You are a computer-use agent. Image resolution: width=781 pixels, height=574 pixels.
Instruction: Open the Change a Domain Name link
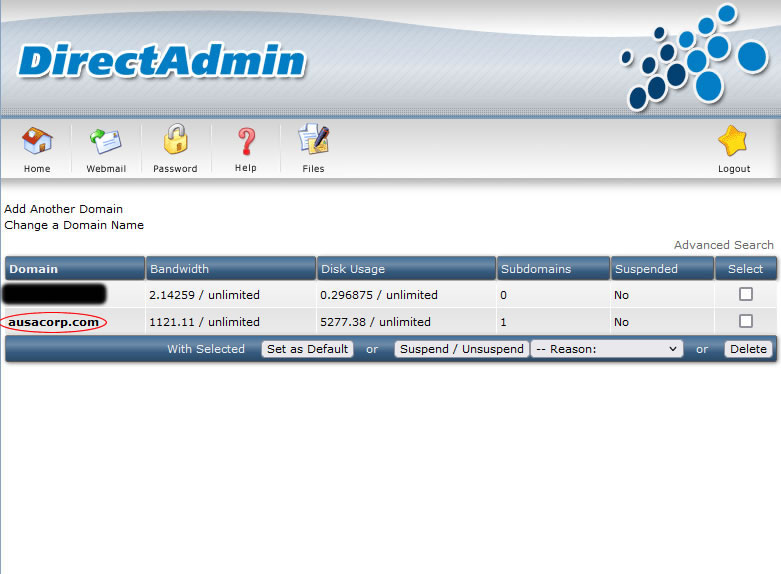point(74,225)
